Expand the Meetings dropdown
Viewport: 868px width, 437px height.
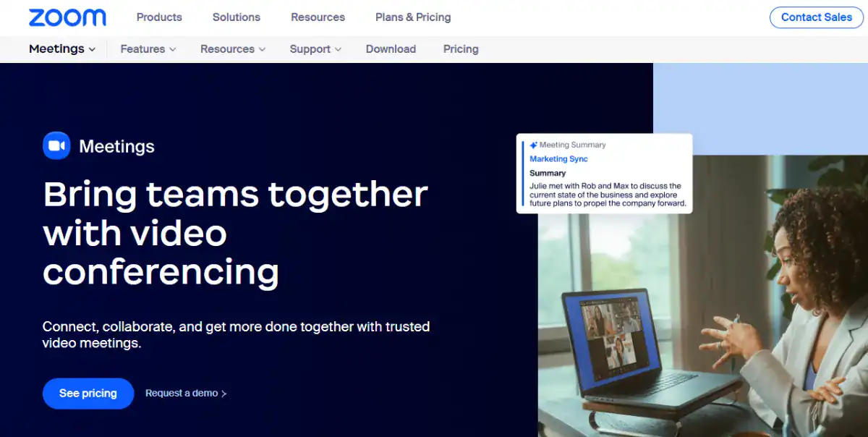[x=62, y=49]
